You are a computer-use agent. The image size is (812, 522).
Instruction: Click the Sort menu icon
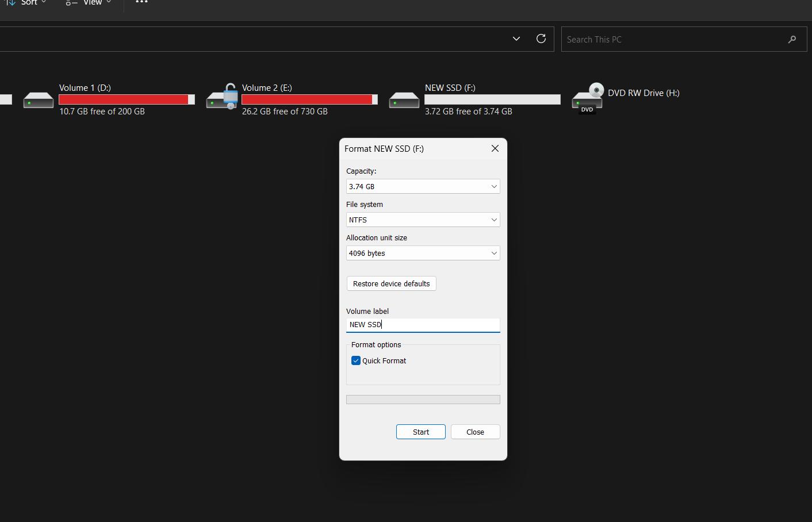coord(10,3)
